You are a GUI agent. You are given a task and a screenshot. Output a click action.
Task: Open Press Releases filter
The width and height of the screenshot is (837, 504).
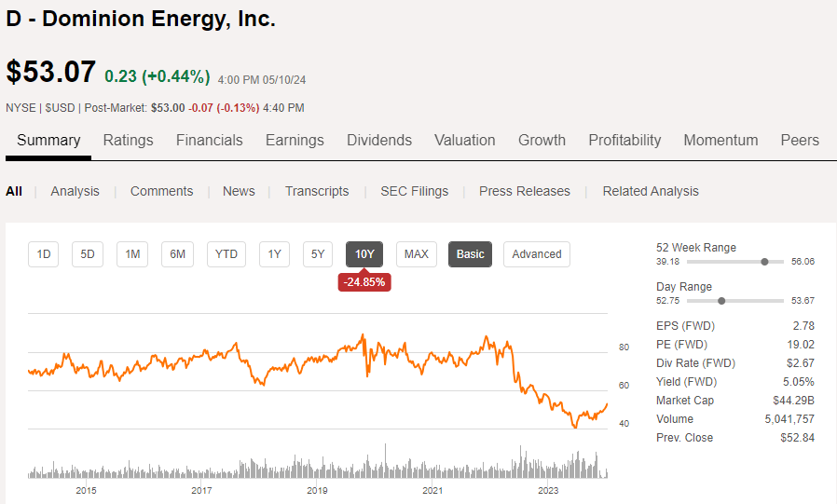pos(524,191)
